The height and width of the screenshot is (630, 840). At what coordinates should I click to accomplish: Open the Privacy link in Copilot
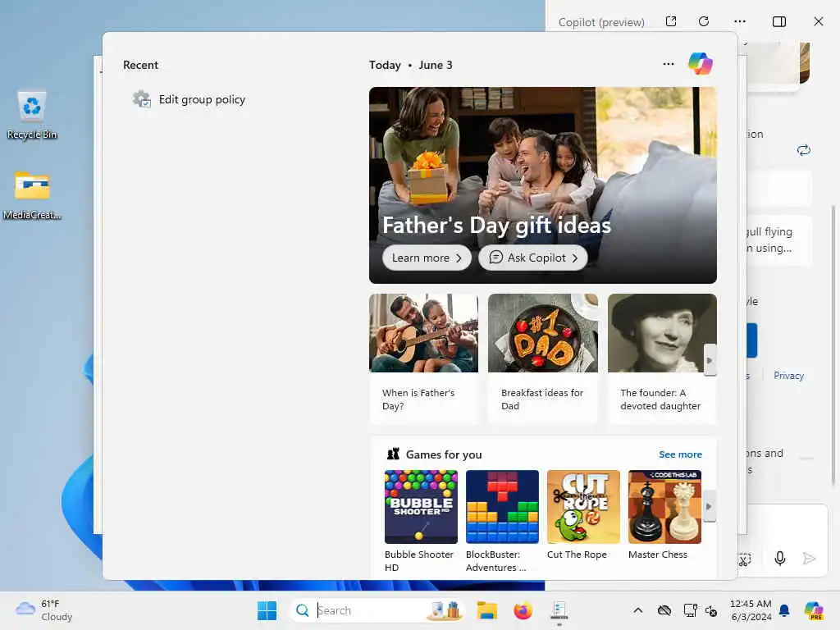(788, 376)
